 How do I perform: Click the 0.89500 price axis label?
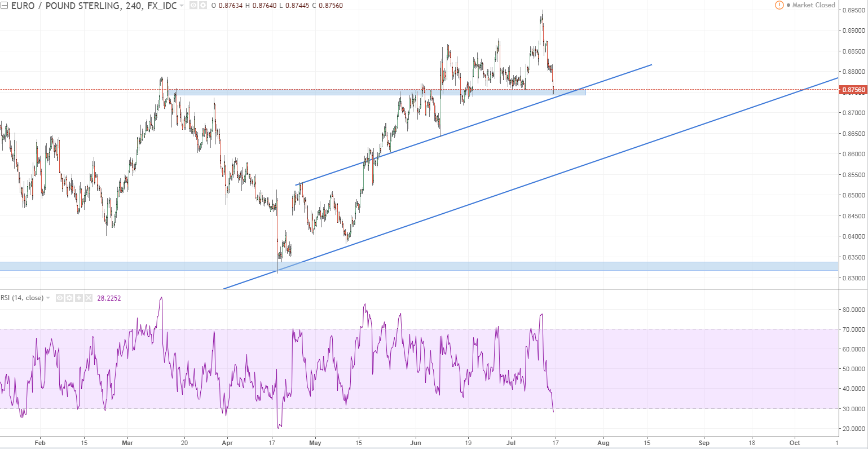854,10
